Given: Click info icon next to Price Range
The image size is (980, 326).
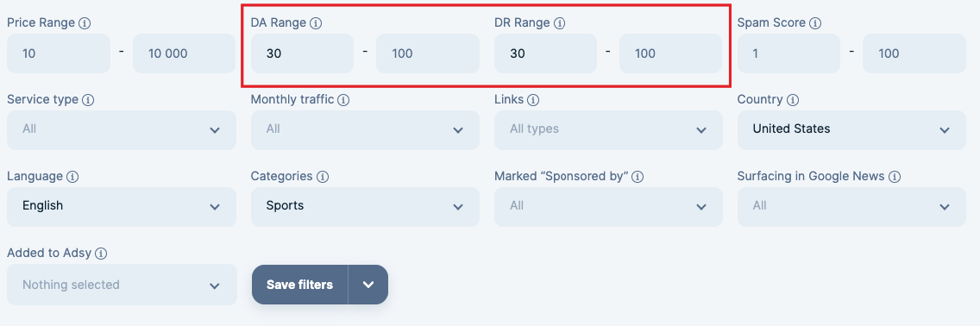Looking at the screenshot, I should tap(85, 23).
